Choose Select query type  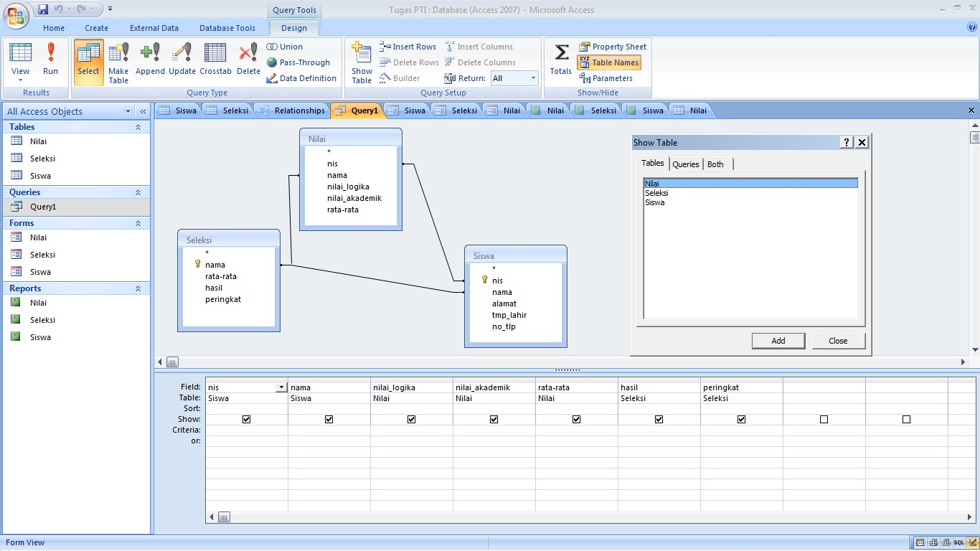click(88, 62)
